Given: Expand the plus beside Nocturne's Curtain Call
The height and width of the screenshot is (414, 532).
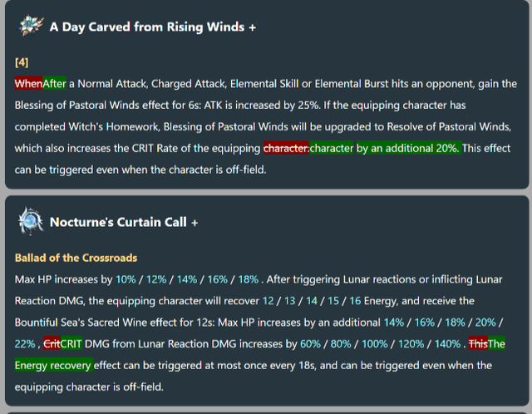Looking at the screenshot, I should tap(195, 223).
